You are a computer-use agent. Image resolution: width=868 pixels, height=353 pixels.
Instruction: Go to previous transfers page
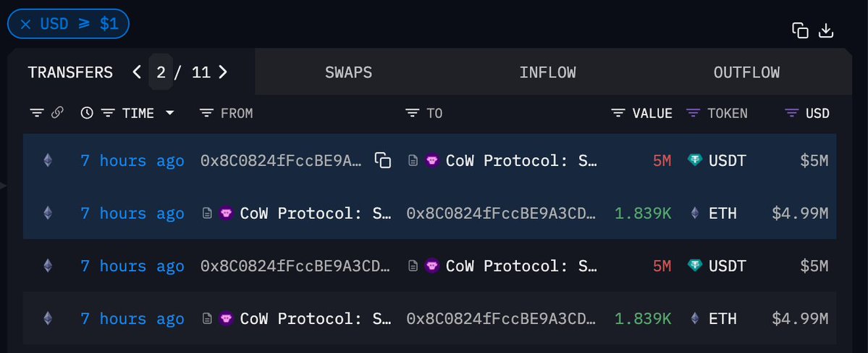point(137,72)
